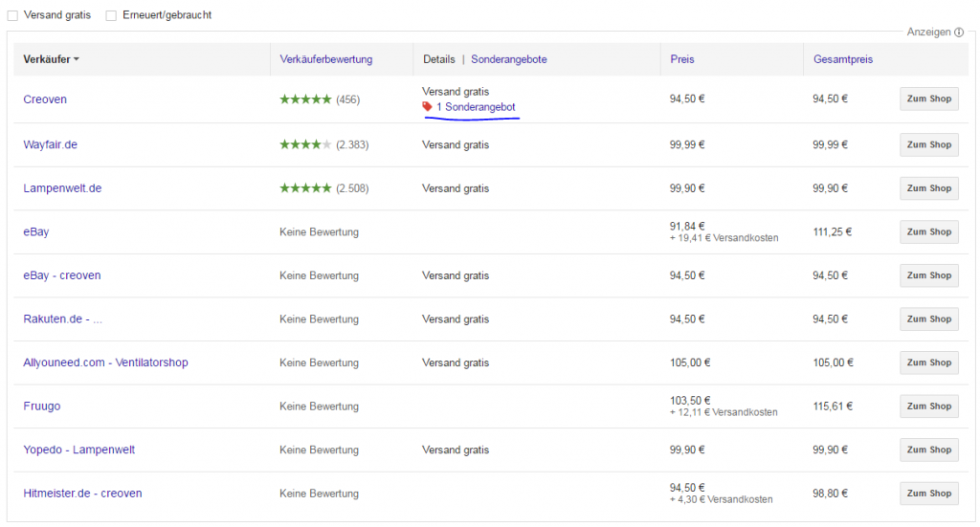Click Zum Shop button for Hitmeister.de
The height and width of the screenshot is (527, 980).
[928, 494]
